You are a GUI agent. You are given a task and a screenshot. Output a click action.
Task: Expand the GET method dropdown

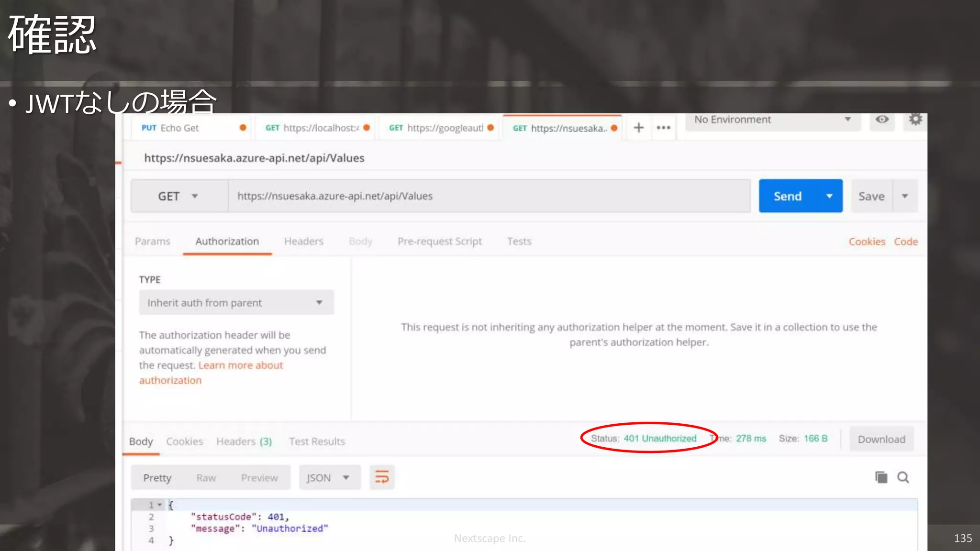tap(179, 196)
